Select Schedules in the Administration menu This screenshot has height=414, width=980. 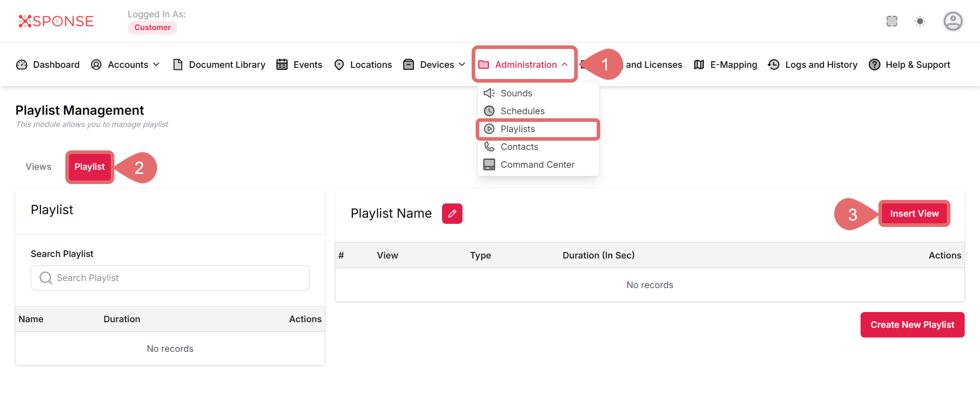point(522,111)
